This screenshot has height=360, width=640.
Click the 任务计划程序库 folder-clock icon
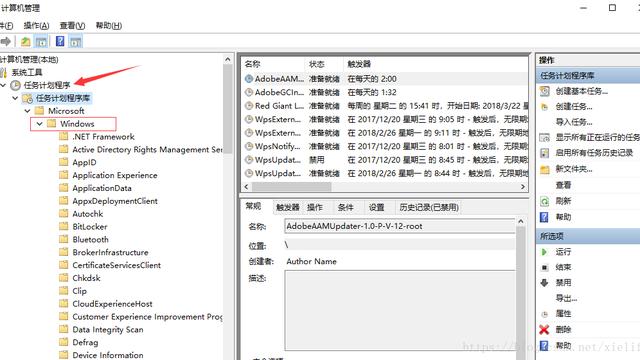(27, 98)
